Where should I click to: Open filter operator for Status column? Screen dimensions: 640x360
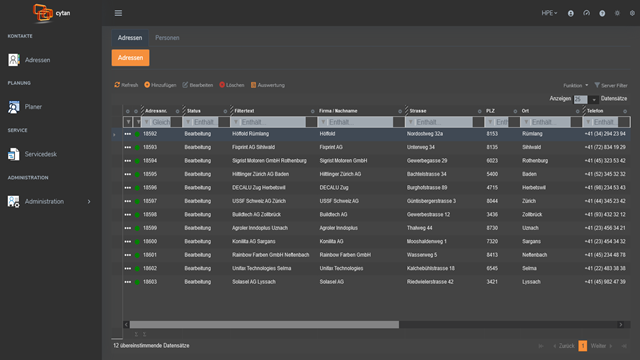click(188, 122)
